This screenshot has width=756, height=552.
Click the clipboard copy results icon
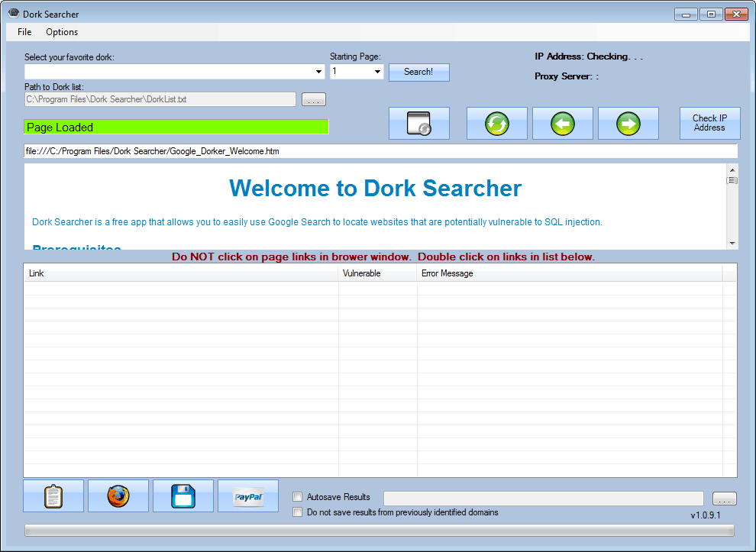coord(53,496)
